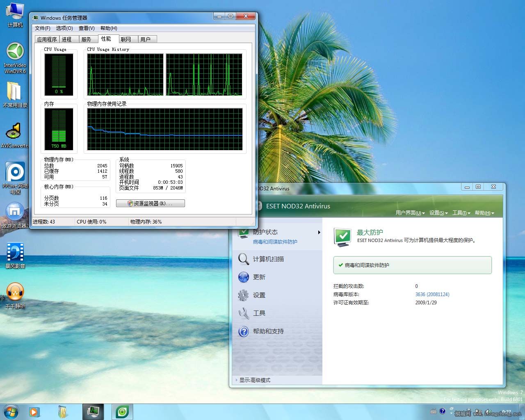The width and height of the screenshot is (525, 420).
Task: Click the 最大防护 green check monitor icon
Action: coord(342,237)
